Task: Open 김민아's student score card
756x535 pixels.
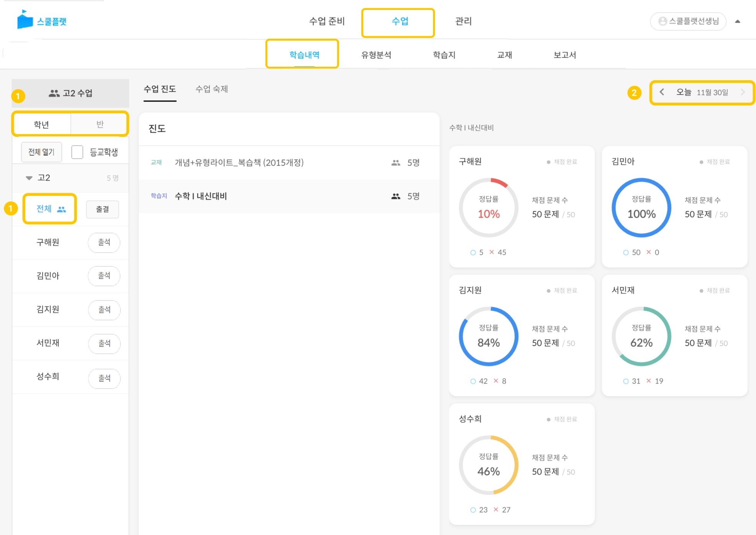Action: [x=674, y=207]
